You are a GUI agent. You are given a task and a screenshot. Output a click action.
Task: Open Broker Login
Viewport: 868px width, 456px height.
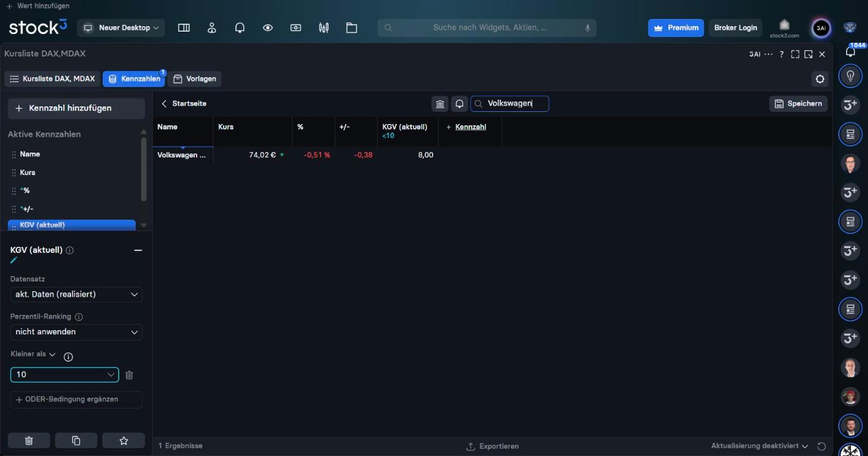tap(735, 28)
